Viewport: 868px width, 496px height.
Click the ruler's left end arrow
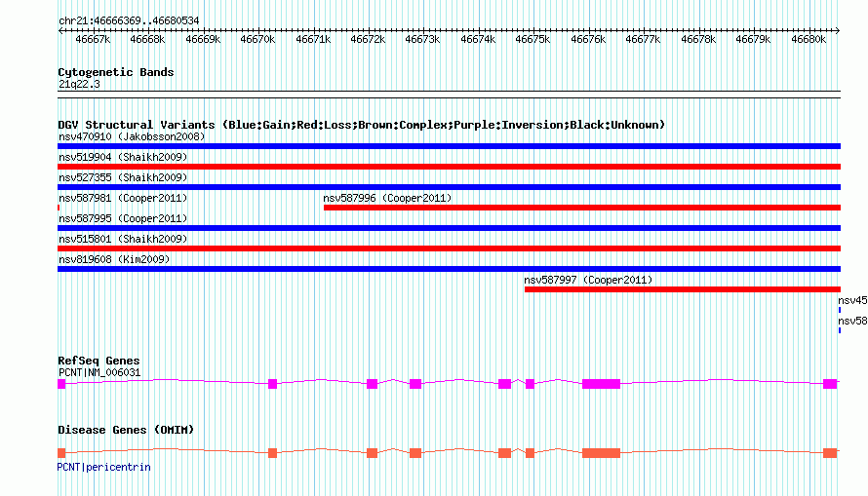(x=60, y=31)
